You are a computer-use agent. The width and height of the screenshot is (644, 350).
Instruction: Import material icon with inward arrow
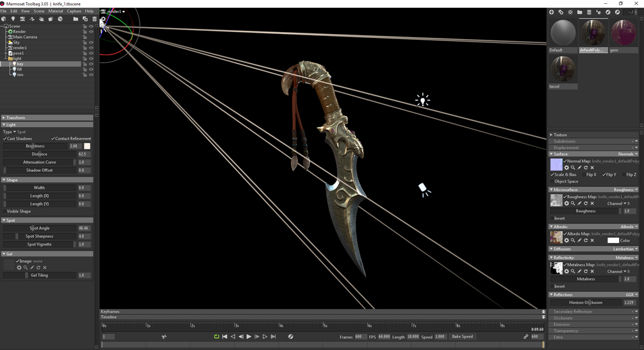tap(608, 12)
